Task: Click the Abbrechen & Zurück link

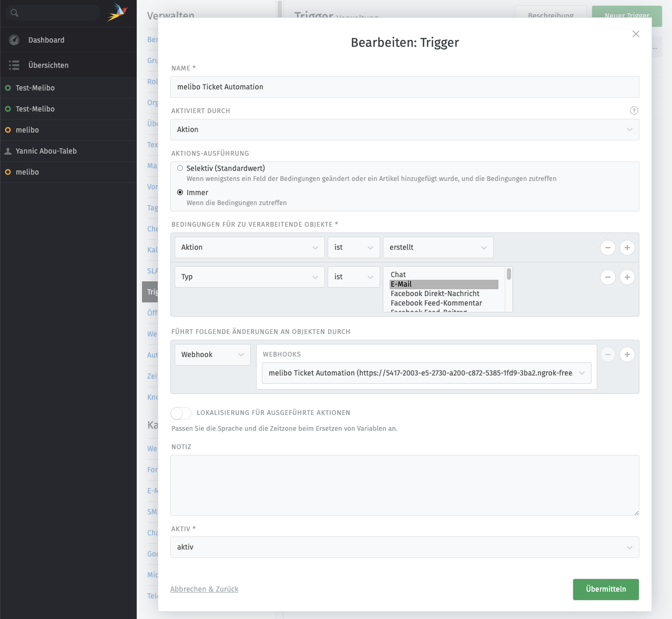Action: [204, 589]
